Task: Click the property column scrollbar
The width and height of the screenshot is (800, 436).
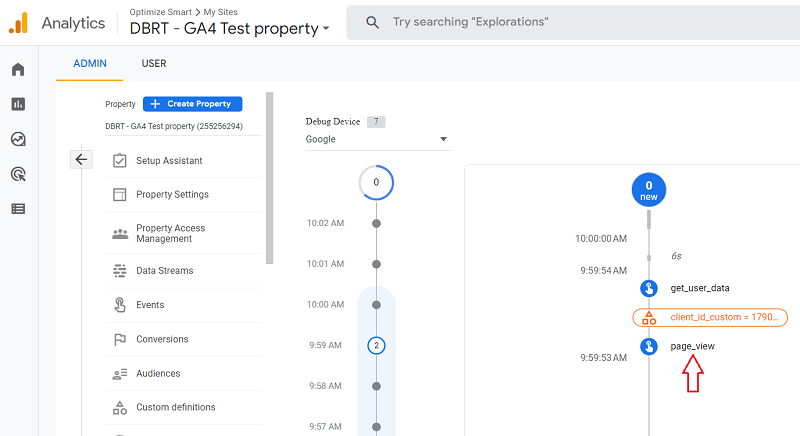Action: click(x=269, y=178)
